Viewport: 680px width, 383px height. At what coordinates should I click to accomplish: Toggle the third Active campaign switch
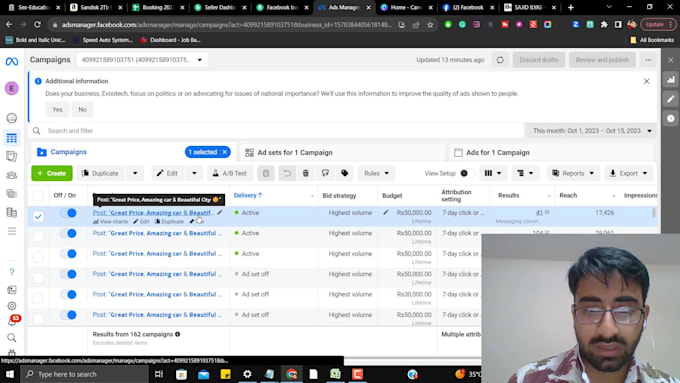point(69,254)
